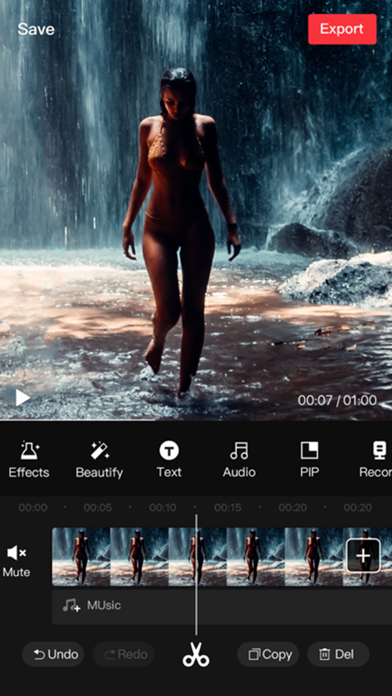Split the clip with the scissors icon

click(x=196, y=654)
